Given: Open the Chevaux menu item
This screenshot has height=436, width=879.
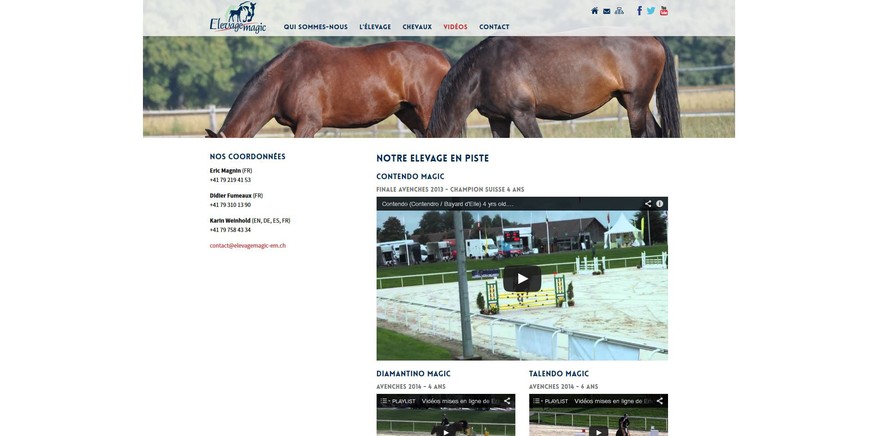Looking at the screenshot, I should pos(417,27).
